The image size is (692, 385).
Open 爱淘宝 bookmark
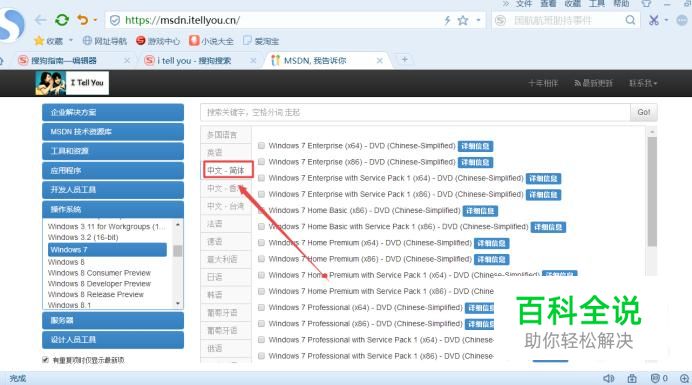click(261, 41)
